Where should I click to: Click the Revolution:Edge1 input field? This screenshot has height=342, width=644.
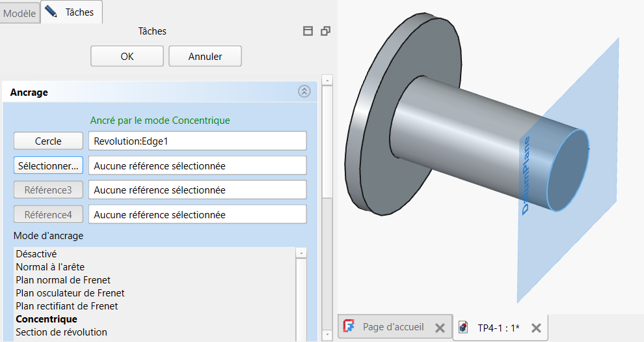click(196, 141)
